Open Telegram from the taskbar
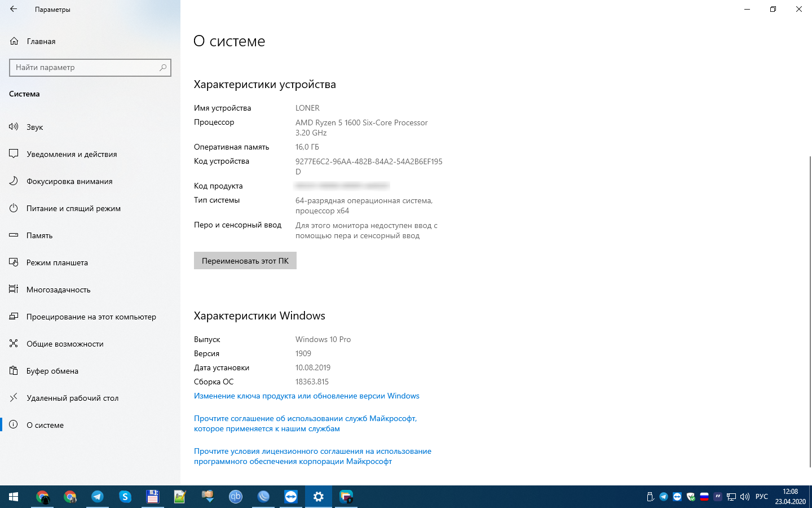Image resolution: width=812 pixels, height=508 pixels. point(98,497)
